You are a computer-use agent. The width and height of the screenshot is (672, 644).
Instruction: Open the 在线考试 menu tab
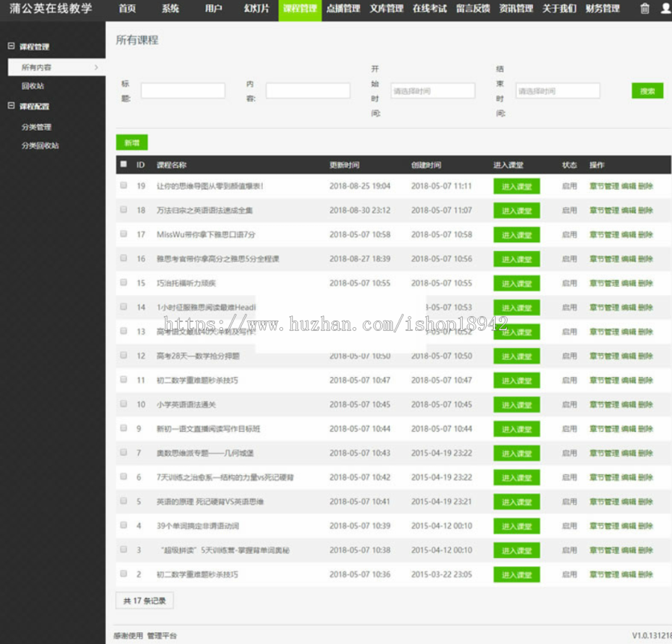coord(429,8)
